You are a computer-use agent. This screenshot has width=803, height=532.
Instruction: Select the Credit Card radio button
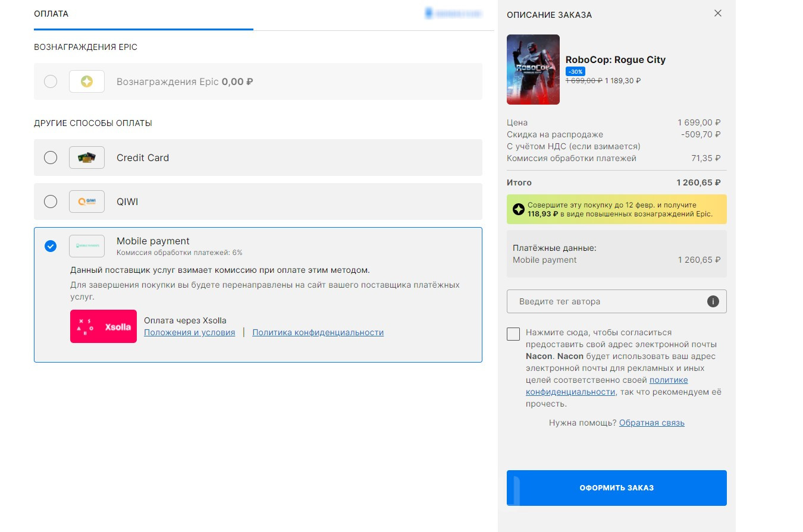click(51, 158)
